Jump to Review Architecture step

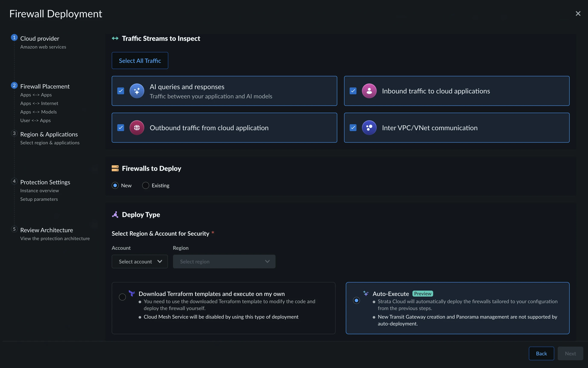(46, 230)
